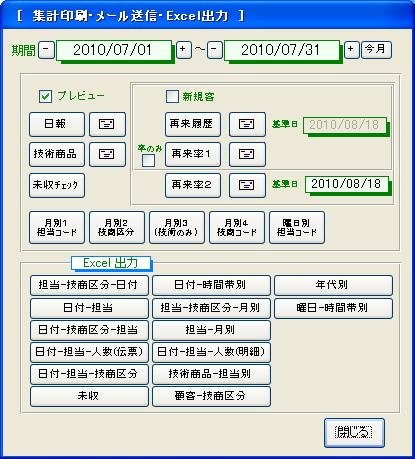Image resolution: width=415 pixels, height=459 pixels.
Task: Click mail icon next to 日報 button
Action: [x=107, y=124]
